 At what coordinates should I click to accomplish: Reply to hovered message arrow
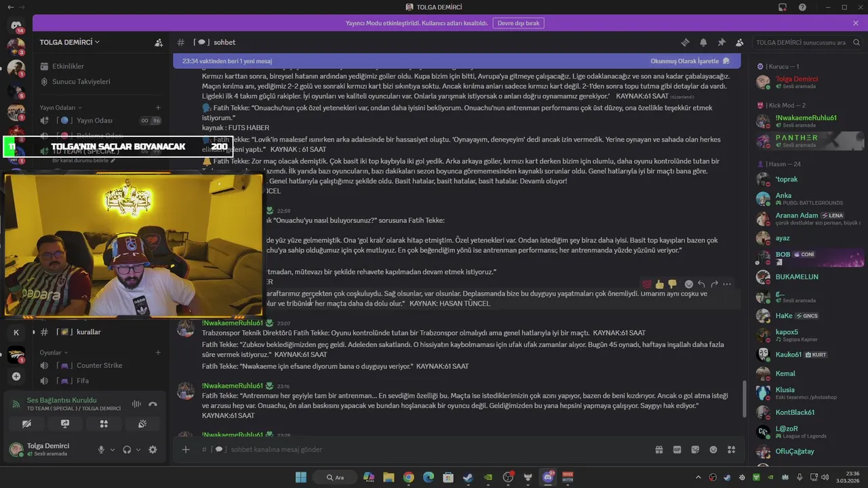tap(701, 284)
